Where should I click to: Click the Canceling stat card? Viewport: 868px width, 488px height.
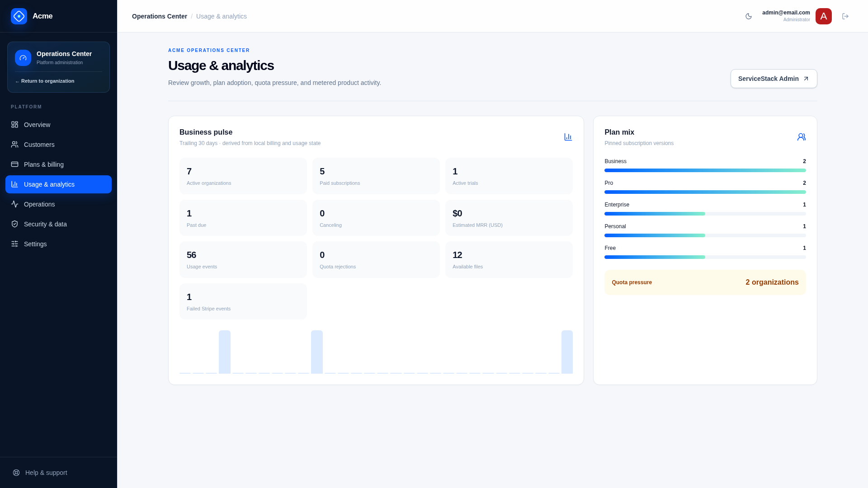[x=376, y=218]
